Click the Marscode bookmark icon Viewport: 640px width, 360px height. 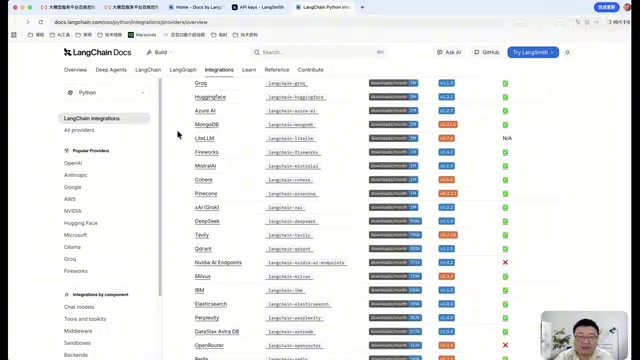tap(131, 35)
